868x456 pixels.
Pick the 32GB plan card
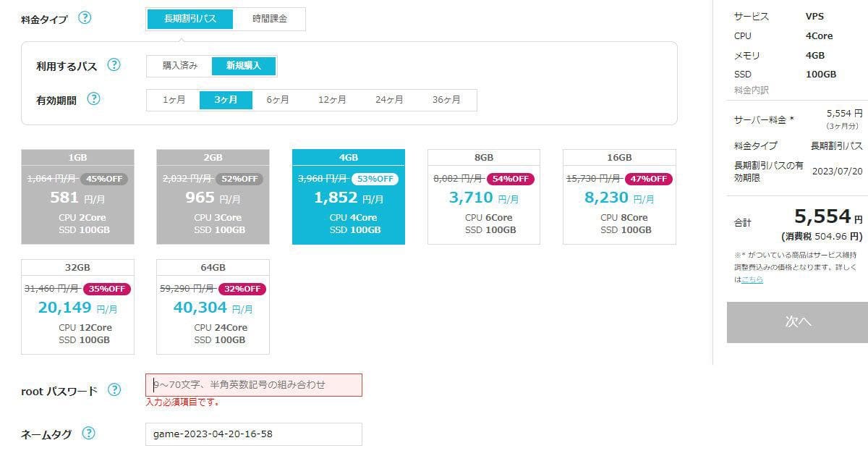click(77, 307)
